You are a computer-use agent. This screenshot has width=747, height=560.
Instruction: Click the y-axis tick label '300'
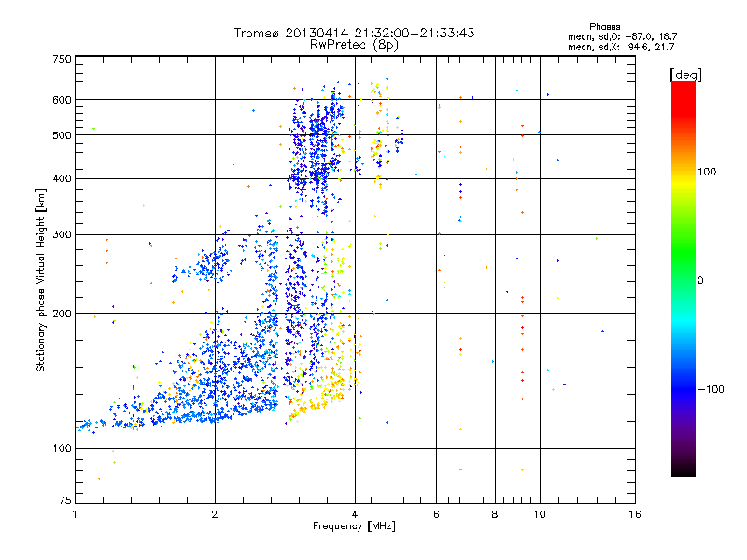62,235
